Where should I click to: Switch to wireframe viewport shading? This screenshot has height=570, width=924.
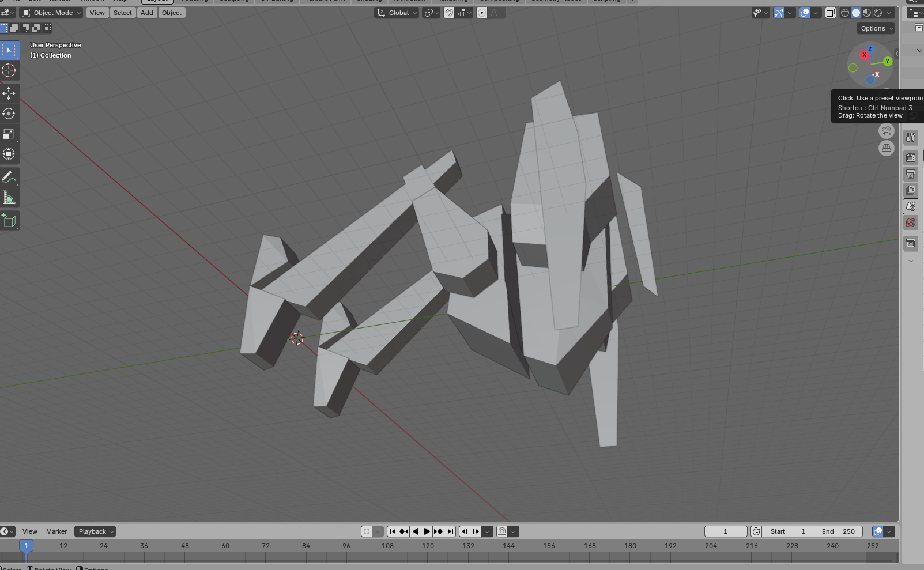(x=845, y=13)
